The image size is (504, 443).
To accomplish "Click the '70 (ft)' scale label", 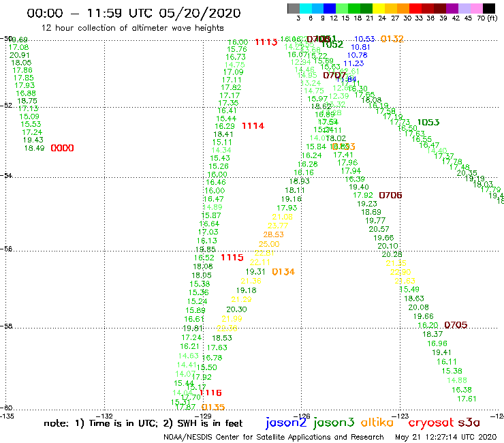I will [x=487, y=18].
